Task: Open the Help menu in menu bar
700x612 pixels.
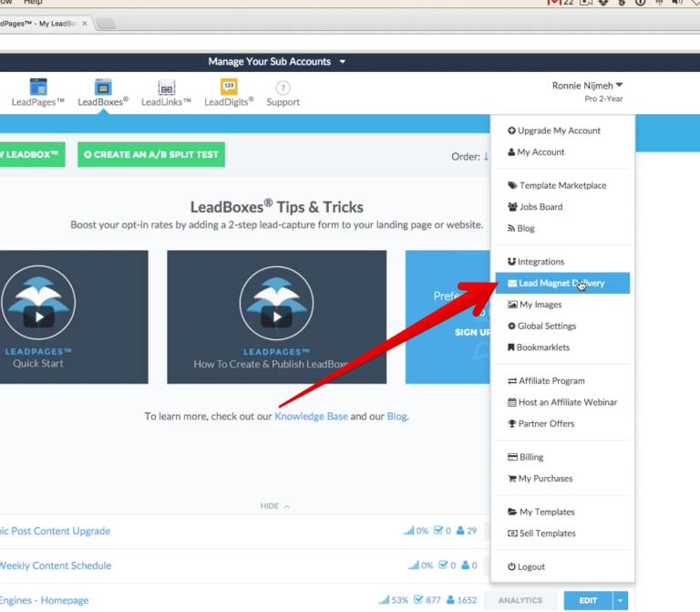Action: 33,2
